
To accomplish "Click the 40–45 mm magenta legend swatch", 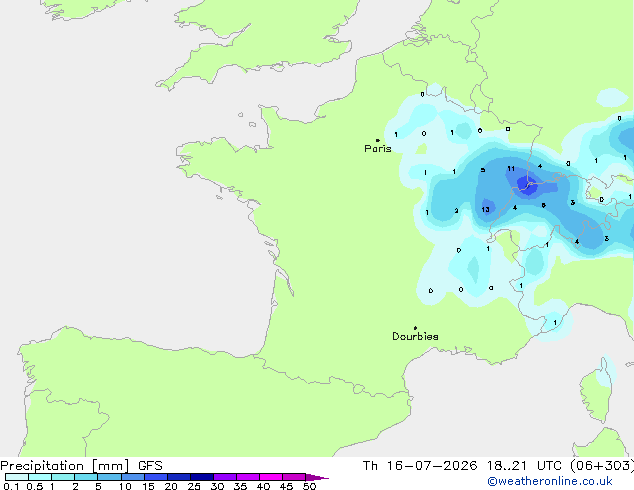I will [x=271, y=477].
